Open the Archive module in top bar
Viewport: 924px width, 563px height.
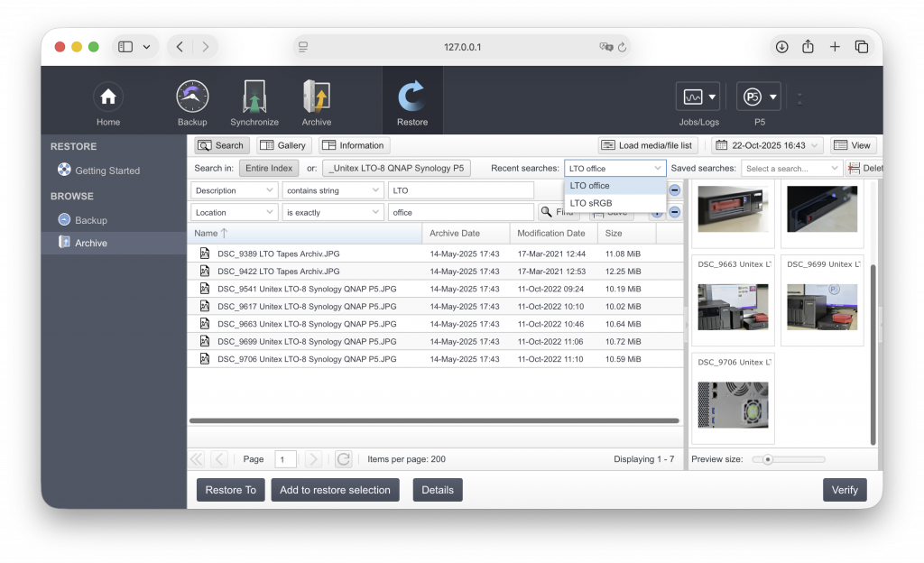[316, 98]
